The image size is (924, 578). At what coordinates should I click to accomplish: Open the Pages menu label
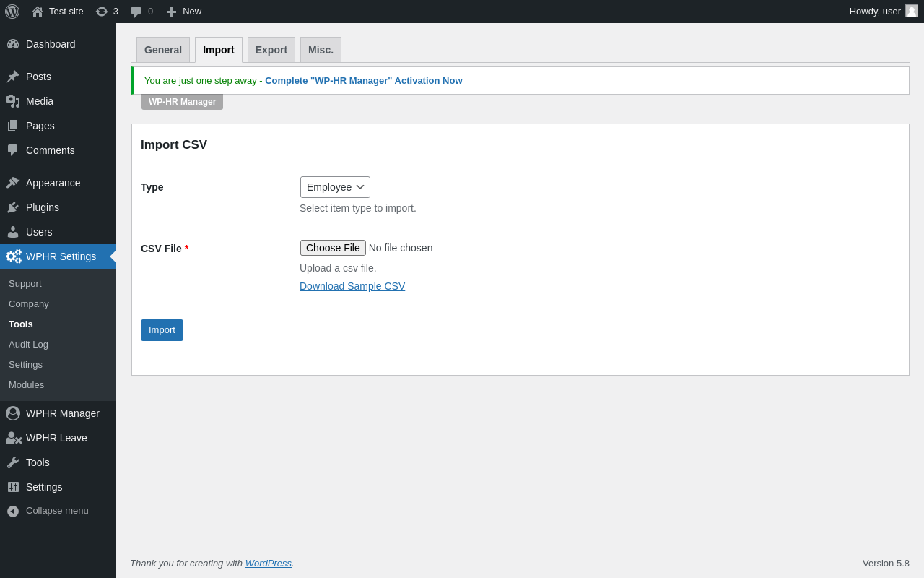40,126
